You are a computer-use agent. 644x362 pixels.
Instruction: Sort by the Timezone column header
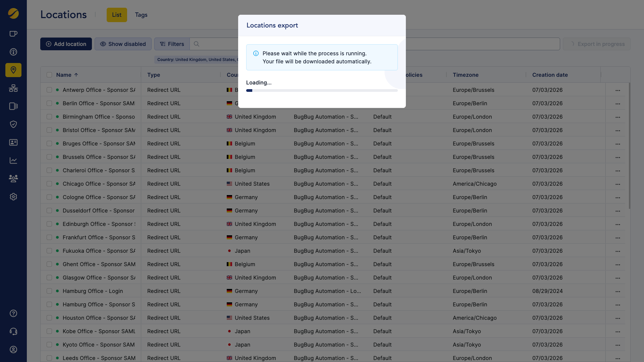click(x=466, y=75)
